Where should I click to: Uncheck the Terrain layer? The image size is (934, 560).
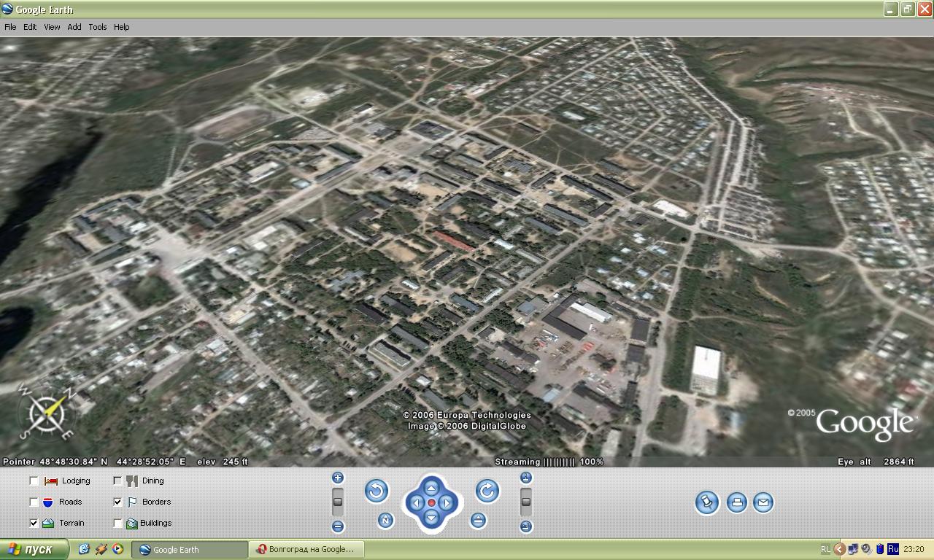[34, 523]
